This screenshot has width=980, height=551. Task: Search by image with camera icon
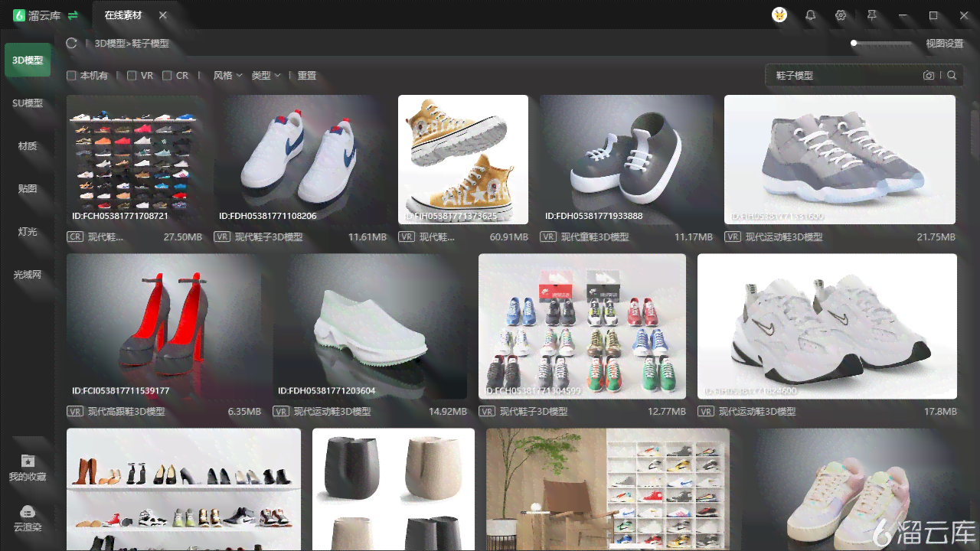[x=929, y=75]
